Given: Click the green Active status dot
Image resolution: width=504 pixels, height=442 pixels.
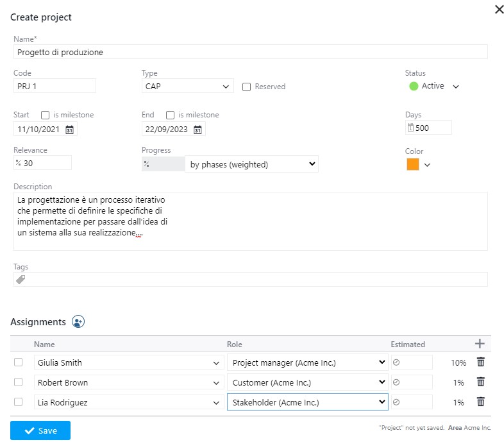Looking at the screenshot, I should pos(414,86).
